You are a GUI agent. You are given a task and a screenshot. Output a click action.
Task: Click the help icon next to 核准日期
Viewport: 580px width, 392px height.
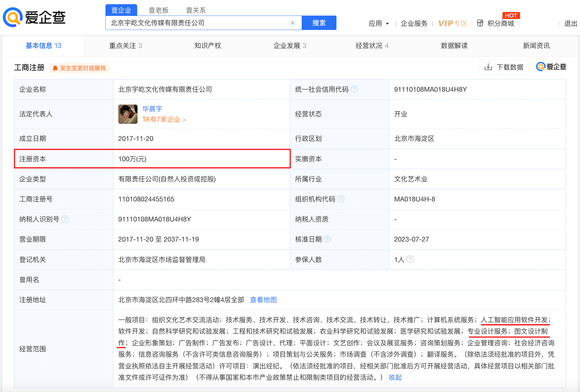pyautogui.click(x=327, y=239)
